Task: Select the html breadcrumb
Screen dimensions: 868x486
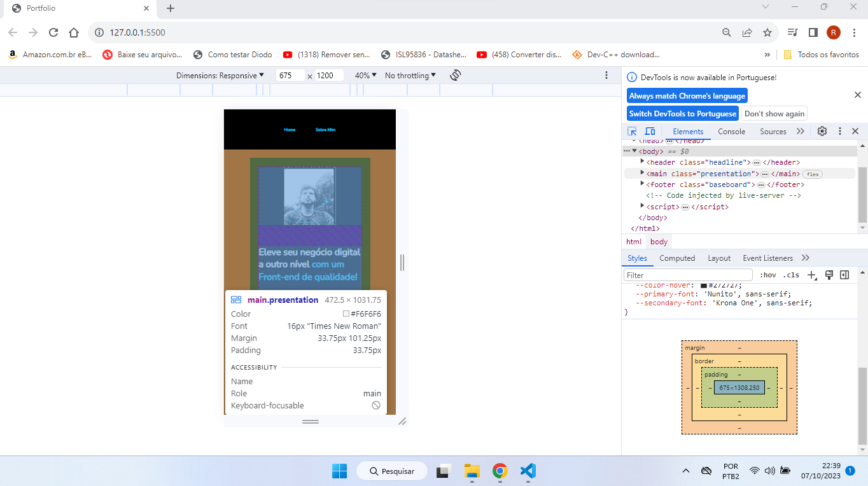Action: (634, 242)
